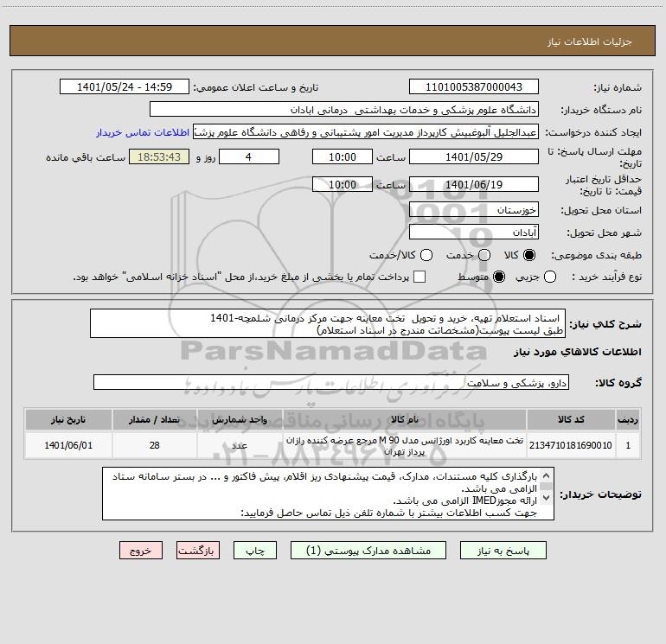
Task: Click the گروه کالا field دارو، پزشکی و سلامت
Action: 331,382
